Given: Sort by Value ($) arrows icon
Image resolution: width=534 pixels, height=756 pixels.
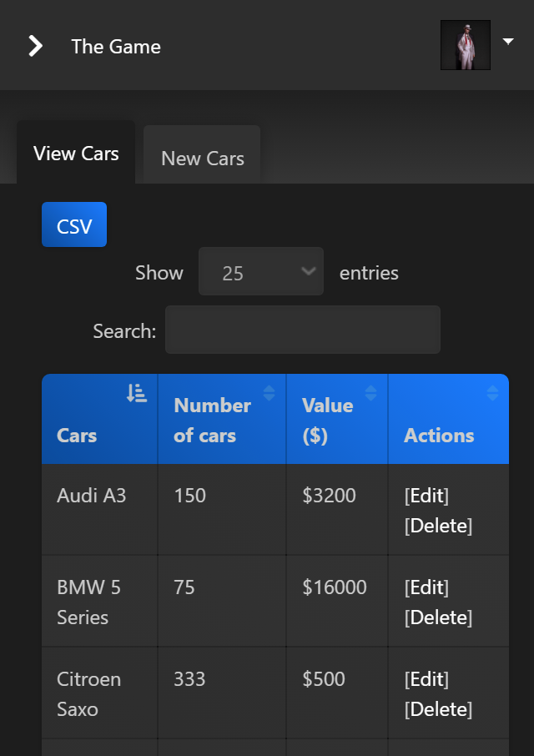Looking at the screenshot, I should click(x=371, y=393).
